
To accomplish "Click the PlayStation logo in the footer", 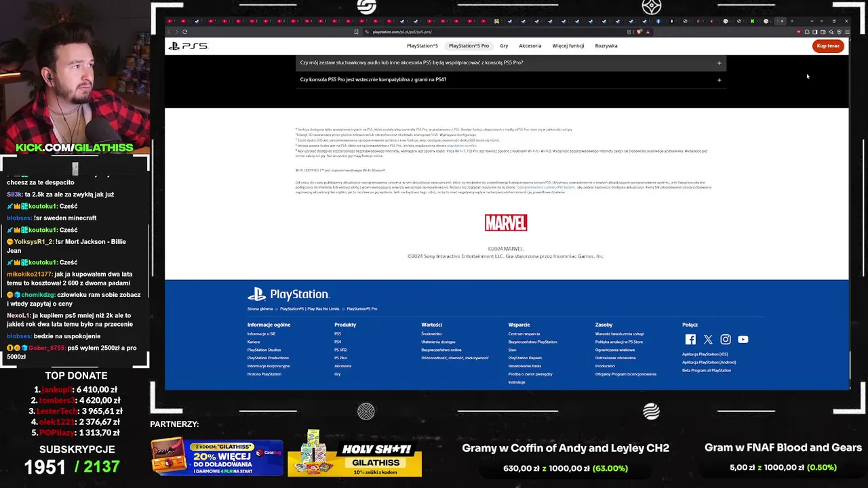I will [288, 294].
